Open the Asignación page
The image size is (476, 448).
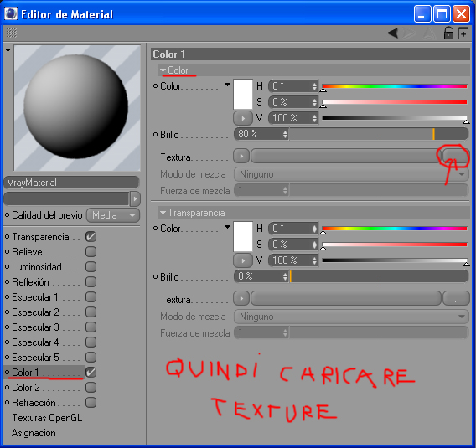(x=34, y=433)
